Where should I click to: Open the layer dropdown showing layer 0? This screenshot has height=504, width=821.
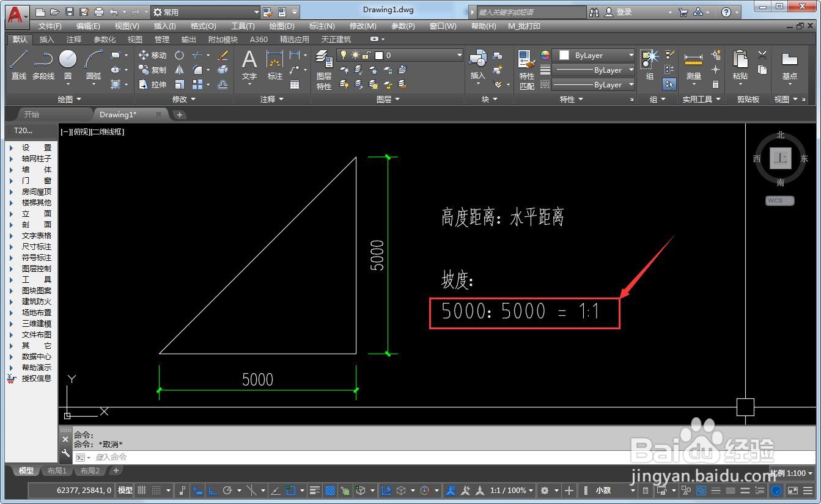click(x=400, y=55)
